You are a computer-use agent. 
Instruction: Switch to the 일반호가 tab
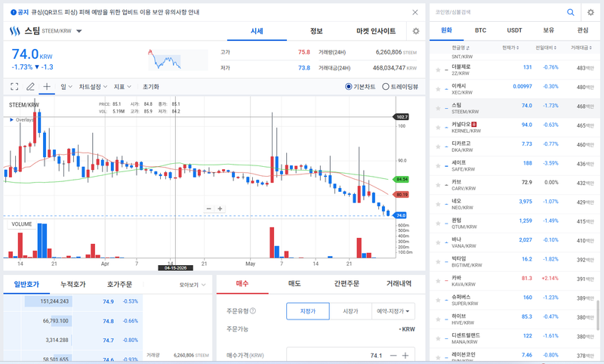(x=26, y=284)
